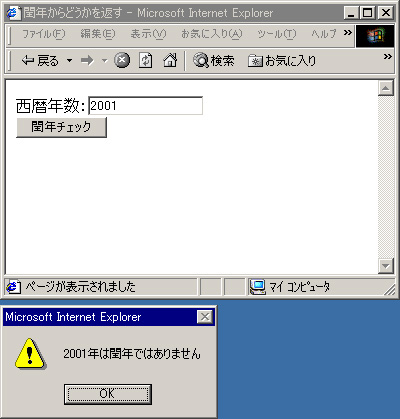Screen dimensions: 400x419
Task: Expand the back button history dropdown arrow
Action: point(69,61)
